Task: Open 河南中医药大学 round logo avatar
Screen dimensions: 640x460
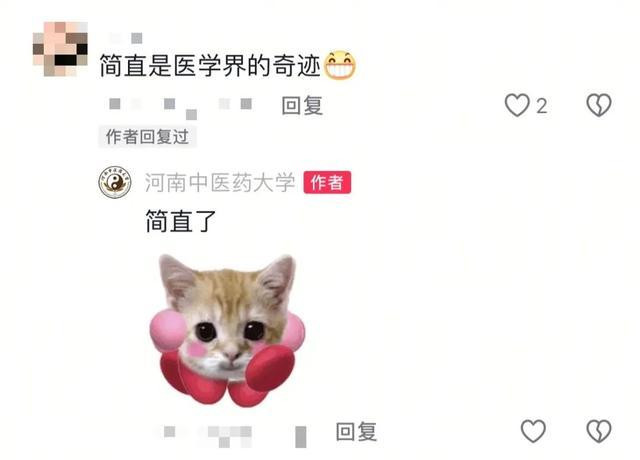Action: pos(115,182)
